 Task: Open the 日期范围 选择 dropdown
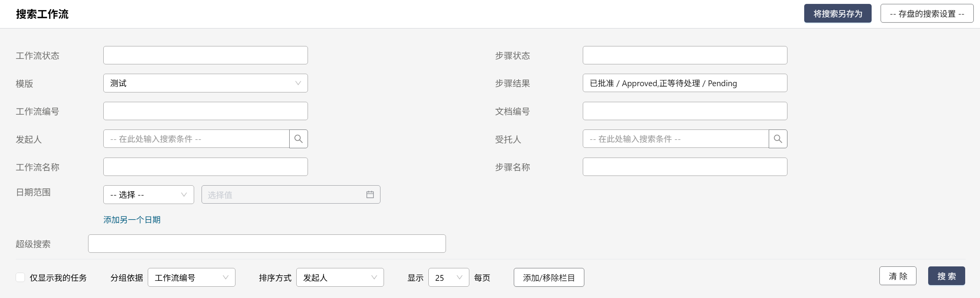(x=149, y=195)
